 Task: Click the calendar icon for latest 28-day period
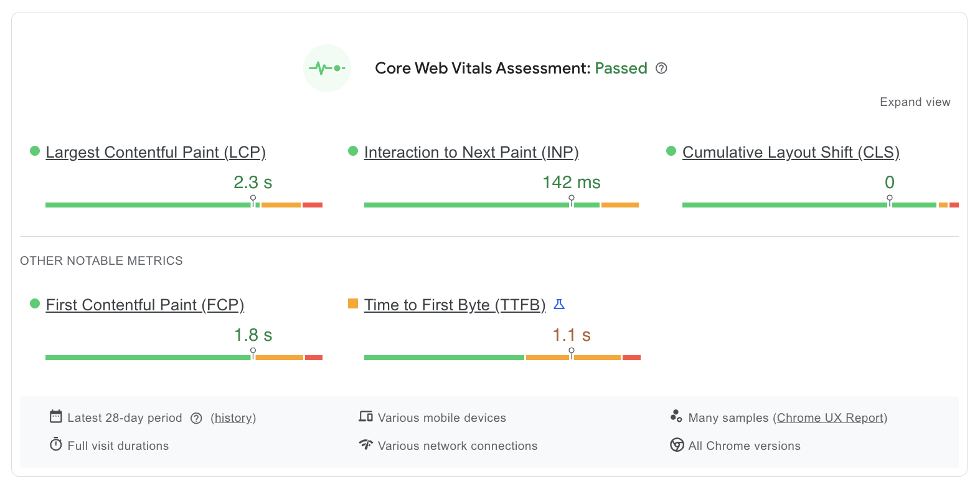[56, 416]
